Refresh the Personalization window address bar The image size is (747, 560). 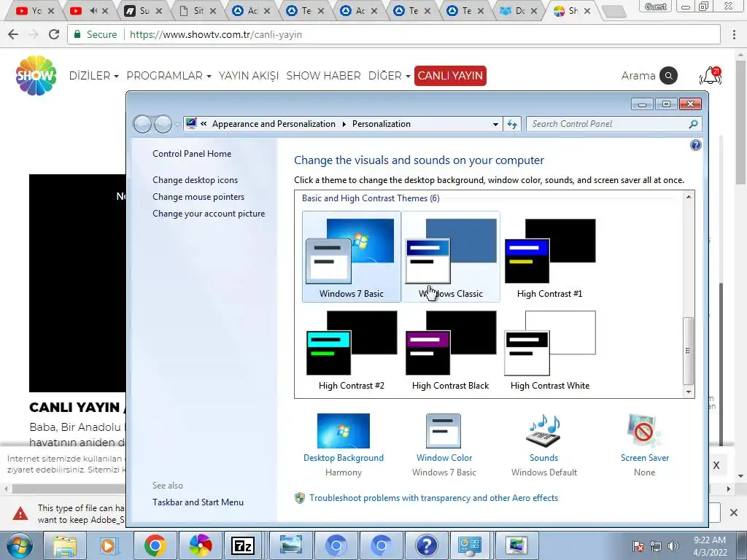click(512, 124)
